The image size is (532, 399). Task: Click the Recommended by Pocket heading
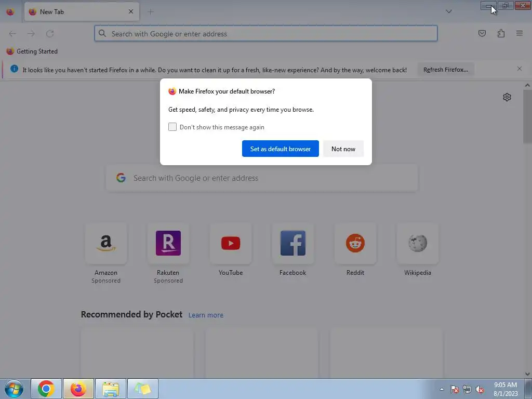131,314
